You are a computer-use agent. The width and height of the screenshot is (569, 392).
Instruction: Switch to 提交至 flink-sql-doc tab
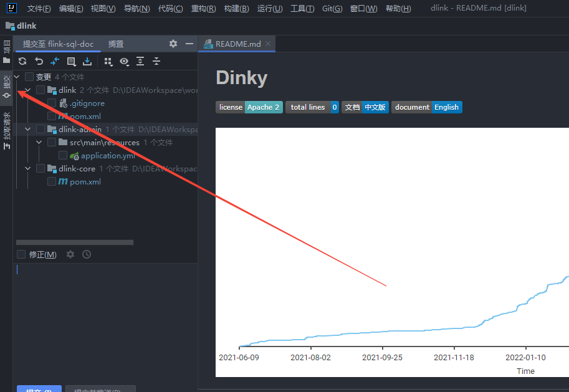[58, 44]
